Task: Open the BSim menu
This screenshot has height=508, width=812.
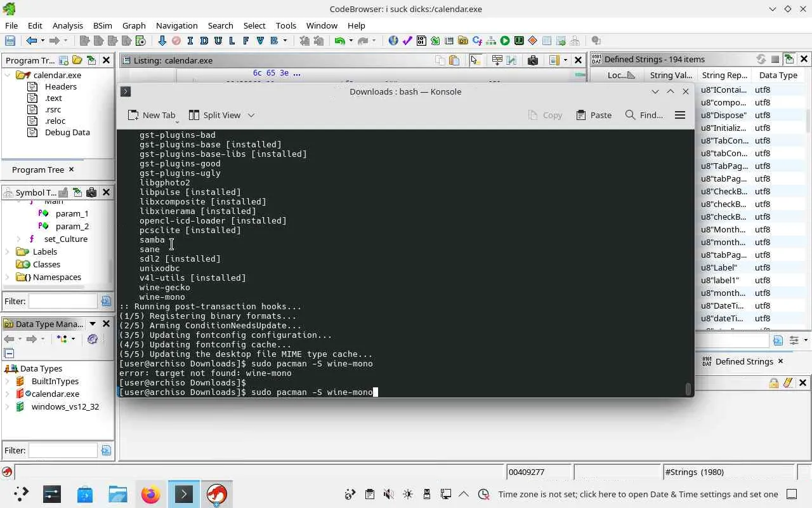Action: tap(102, 25)
